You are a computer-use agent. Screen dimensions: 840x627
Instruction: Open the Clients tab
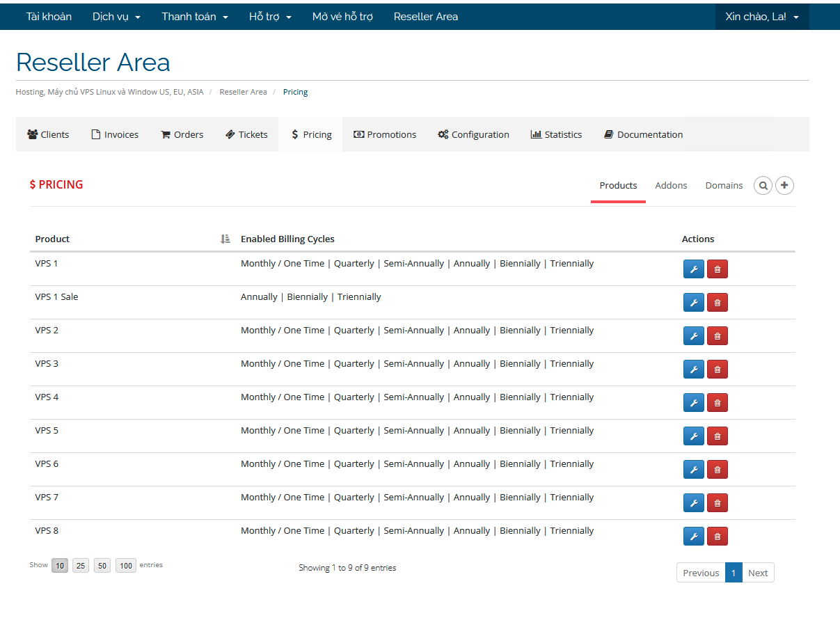click(x=48, y=135)
